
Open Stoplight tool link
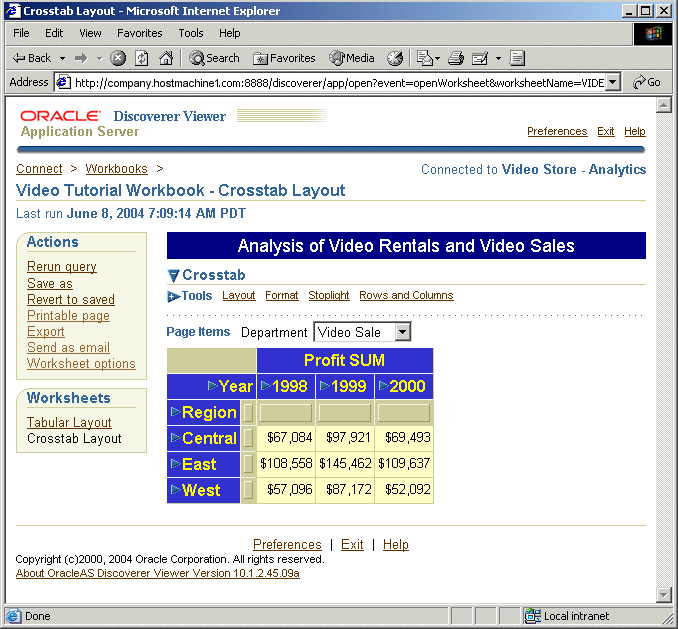click(329, 296)
